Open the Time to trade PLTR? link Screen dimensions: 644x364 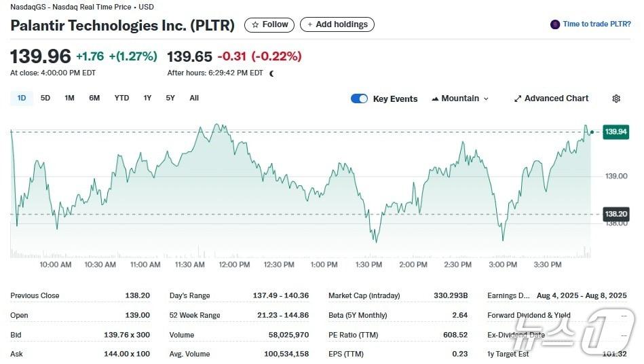596,24
